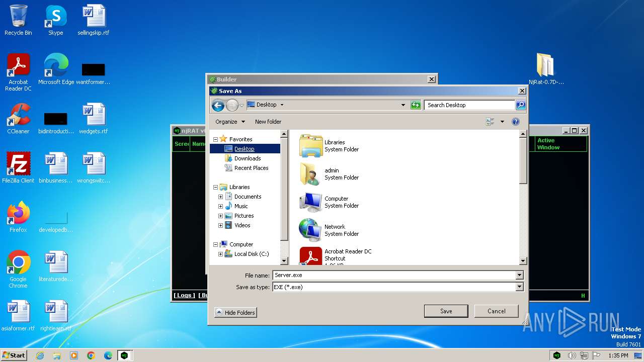Viewport: 644px width, 362px height.
Task: Open the Acrobat Reader DC desktop shortcut
Action: (x=18, y=72)
